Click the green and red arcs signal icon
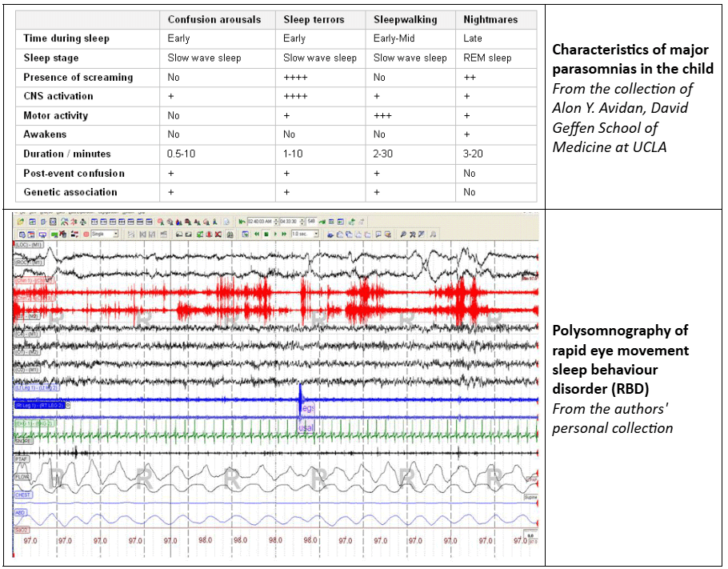728x569 pixels. pyautogui.click(x=65, y=222)
